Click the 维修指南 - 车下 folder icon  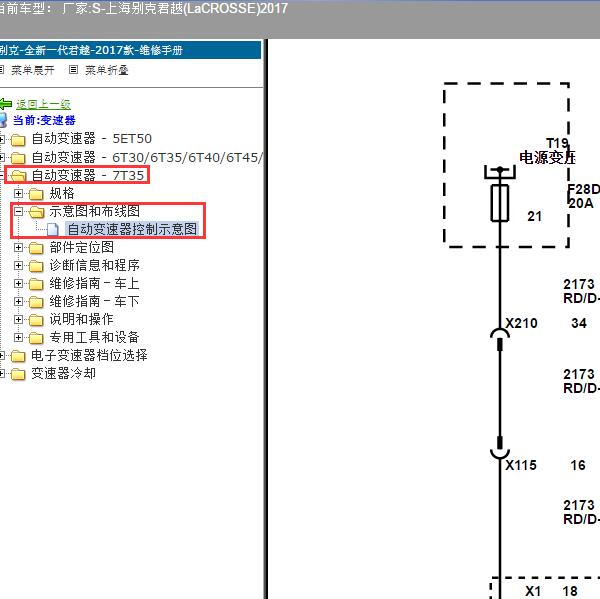coord(36,302)
